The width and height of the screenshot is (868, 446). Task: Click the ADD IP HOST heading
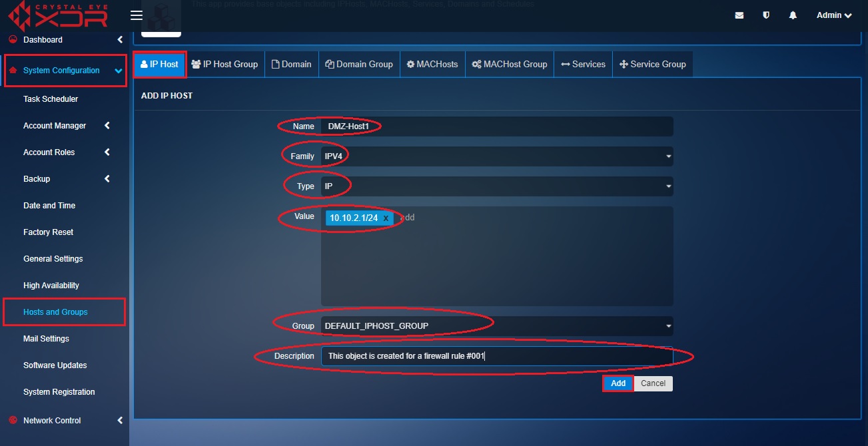point(167,96)
